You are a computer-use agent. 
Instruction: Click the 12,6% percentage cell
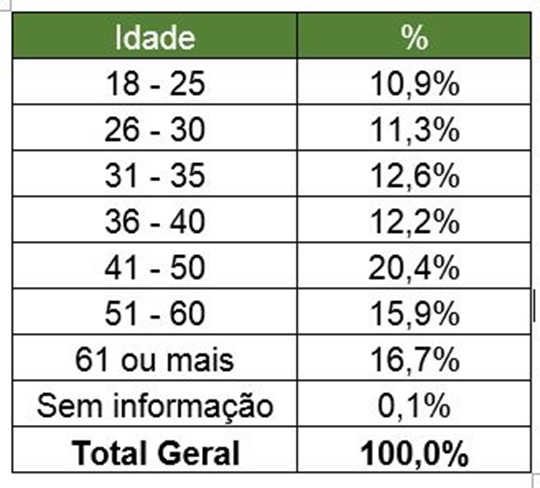pos(414,174)
